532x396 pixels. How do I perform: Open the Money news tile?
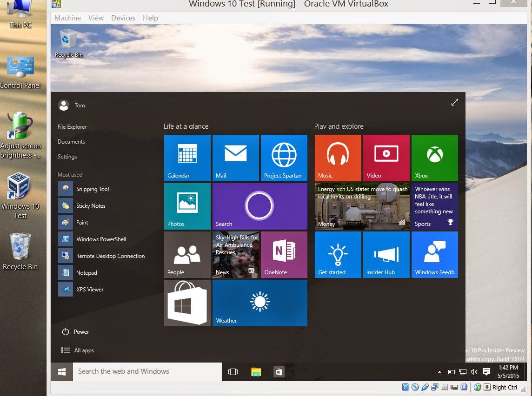(x=362, y=206)
